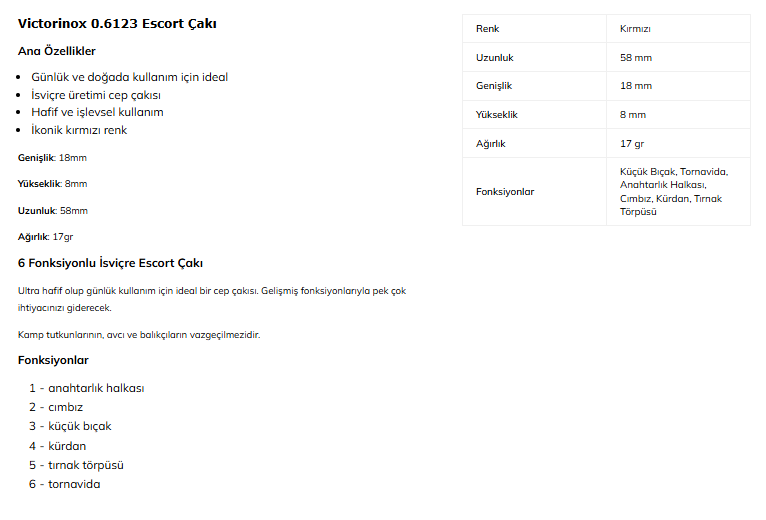Click the Fonksiyonlar label in the table

click(505, 192)
